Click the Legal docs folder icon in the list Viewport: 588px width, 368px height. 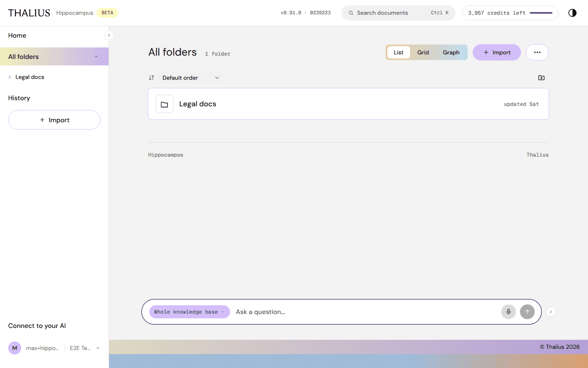[x=165, y=104]
